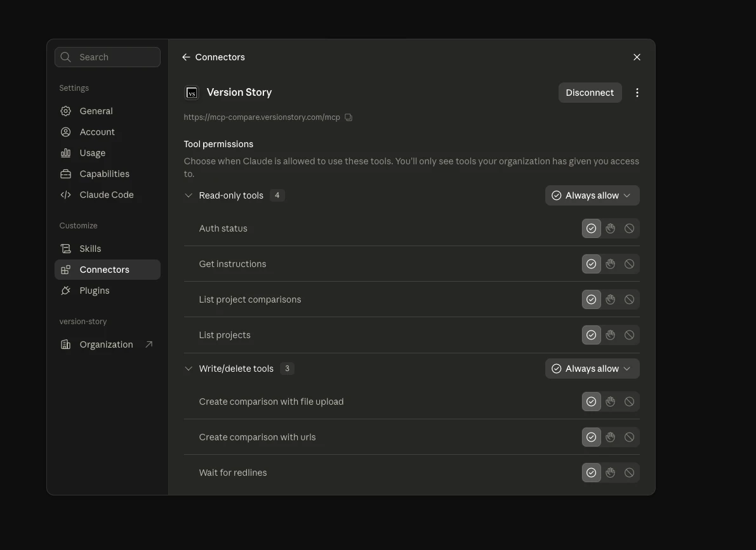Close the settings dialog

pyautogui.click(x=637, y=57)
